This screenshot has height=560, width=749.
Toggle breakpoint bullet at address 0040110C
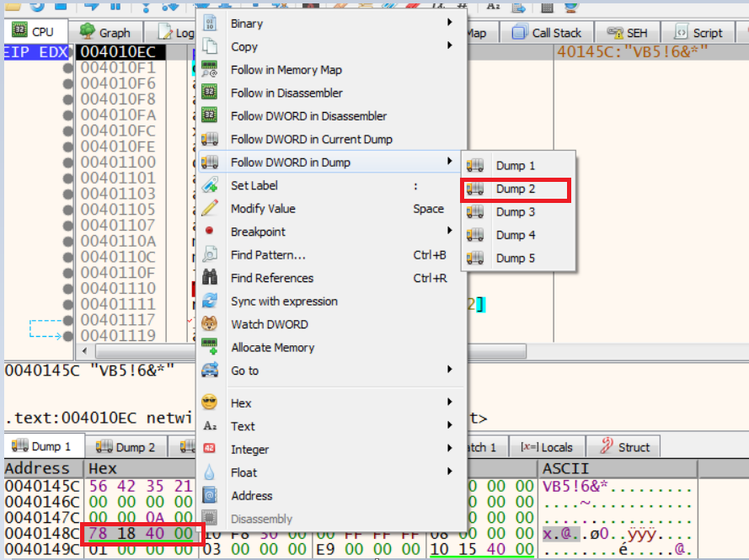tap(67, 257)
